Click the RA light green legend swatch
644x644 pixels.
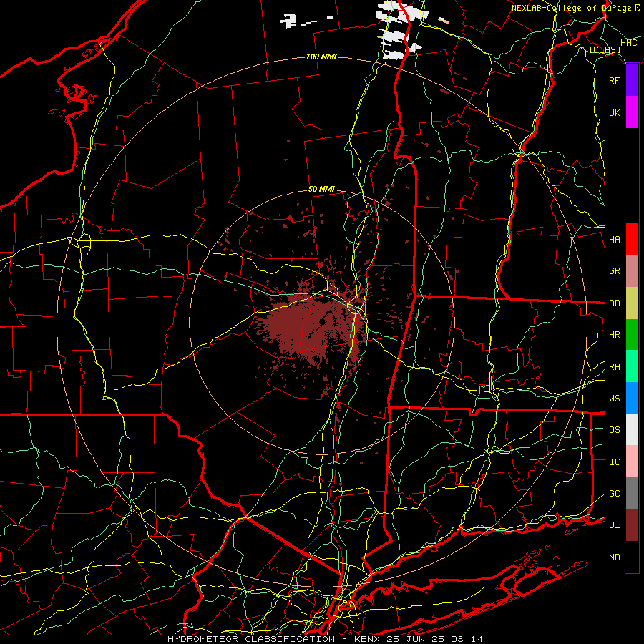632,366
